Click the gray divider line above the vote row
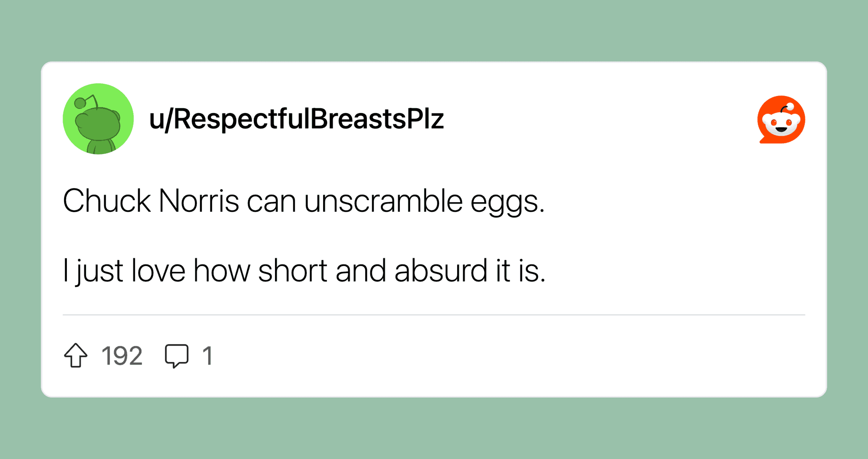This screenshot has width=868, height=459. point(434,315)
